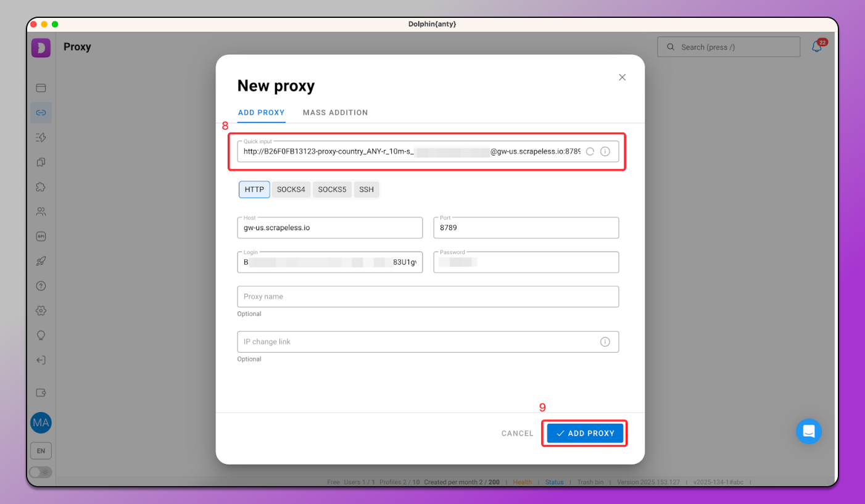Click the Created per month 2 / 200 text
The width and height of the screenshot is (865, 504).
click(462, 482)
